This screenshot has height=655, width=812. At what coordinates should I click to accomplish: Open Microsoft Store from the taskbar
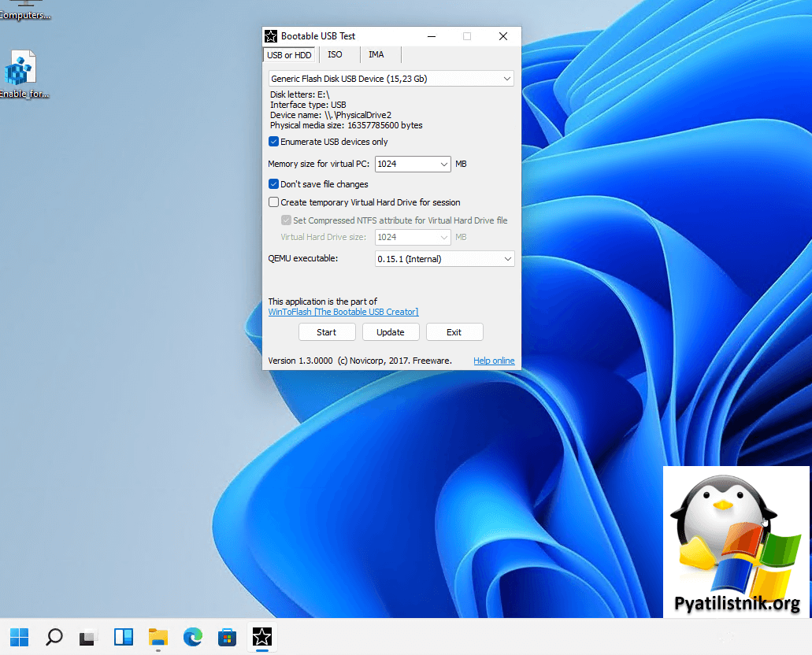click(228, 636)
